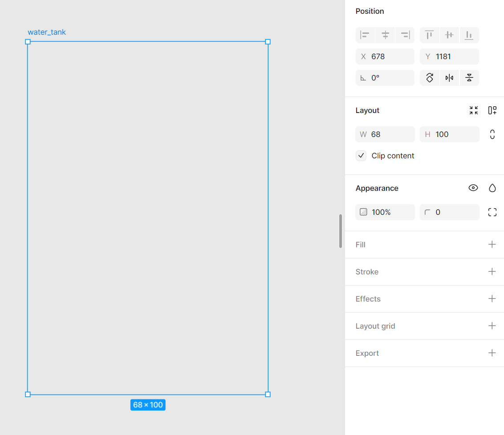Expand individual corner radius options
Image resolution: width=504 pixels, height=435 pixels.
click(x=492, y=212)
